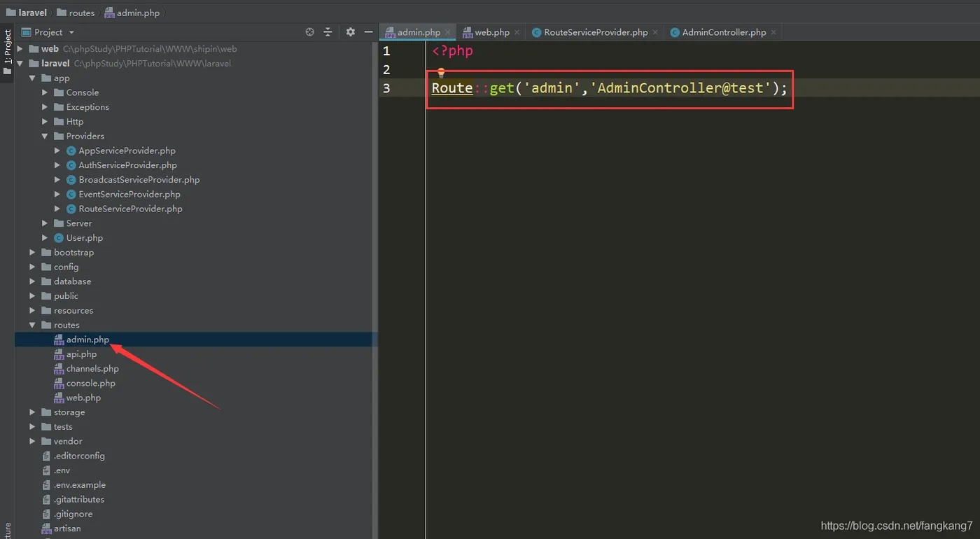
Task: Click the .env.example file icon
Action: (47, 485)
